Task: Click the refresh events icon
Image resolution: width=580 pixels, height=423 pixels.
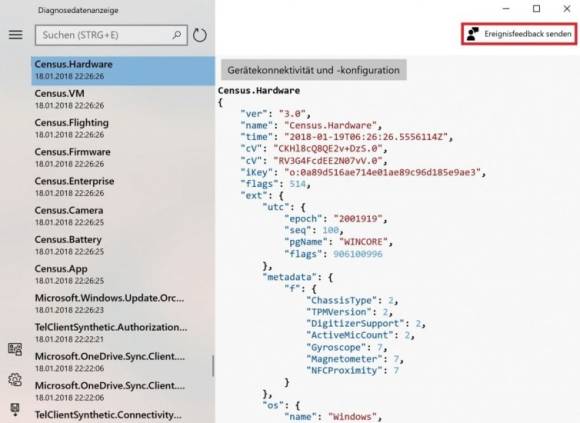Action: (200, 35)
